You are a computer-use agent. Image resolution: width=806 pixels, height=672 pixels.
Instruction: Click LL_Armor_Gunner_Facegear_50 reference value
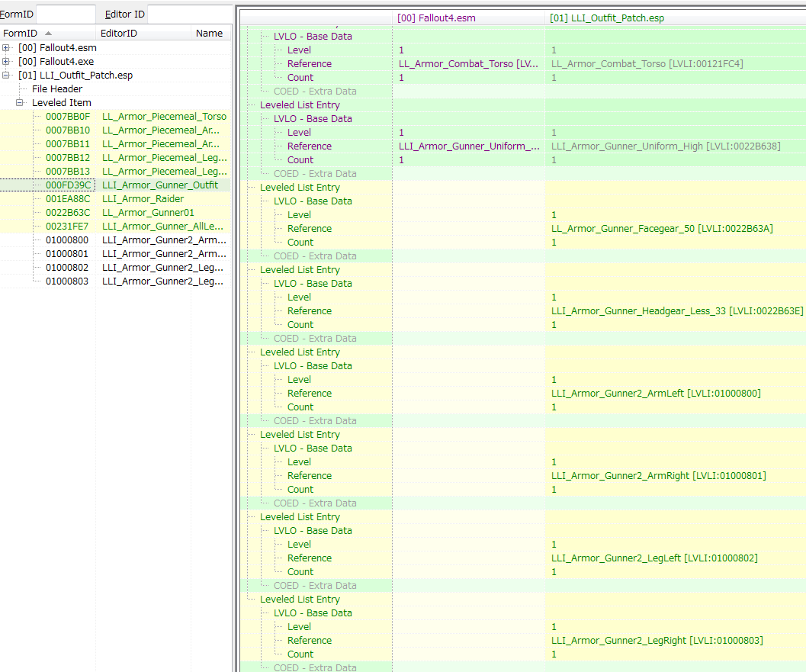tap(662, 228)
